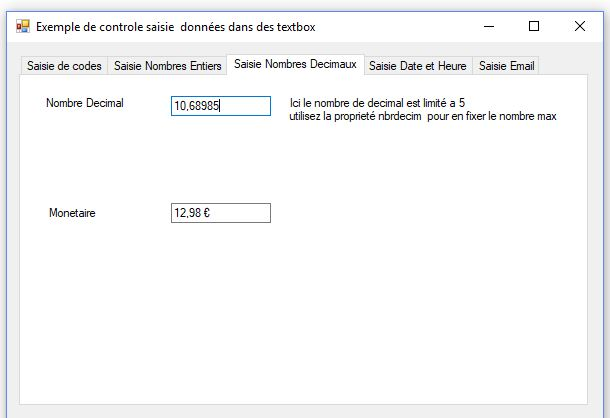The image size is (610, 418).
Task: Click the application icon in title bar
Action: (x=22, y=26)
